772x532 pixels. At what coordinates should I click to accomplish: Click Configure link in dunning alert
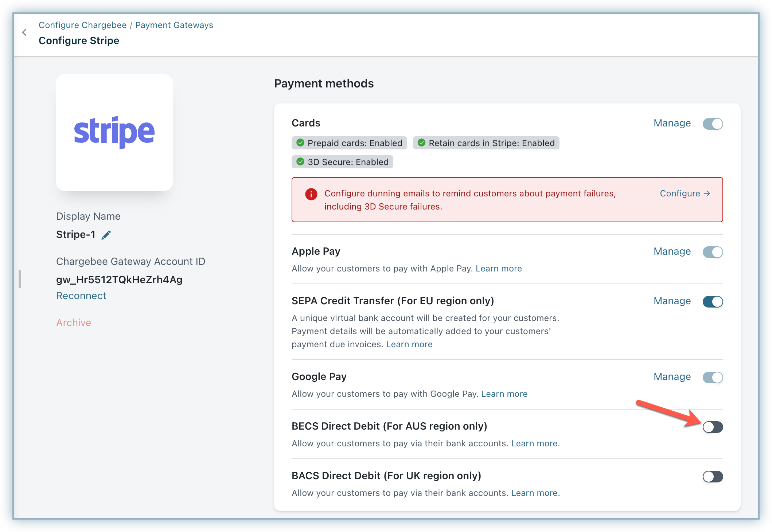pos(685,193)
